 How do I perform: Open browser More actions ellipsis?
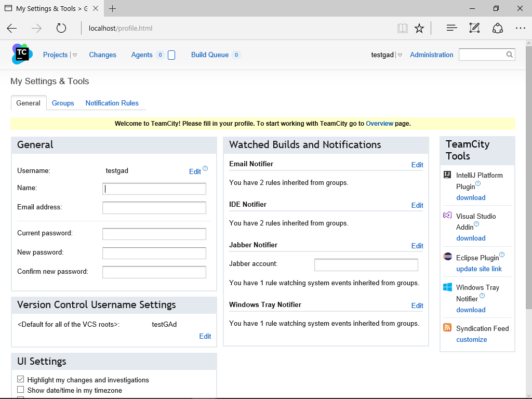click(x=520, y=28)
